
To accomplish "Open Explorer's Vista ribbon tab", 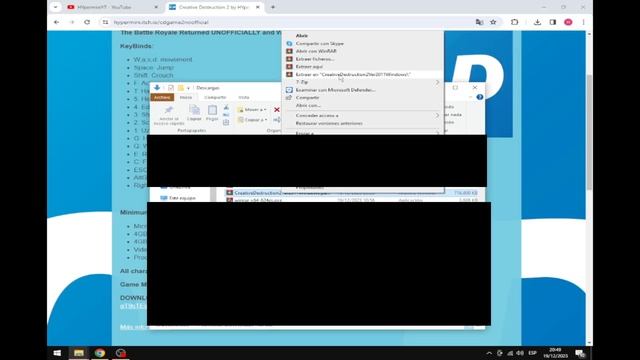I will point(244,97).
